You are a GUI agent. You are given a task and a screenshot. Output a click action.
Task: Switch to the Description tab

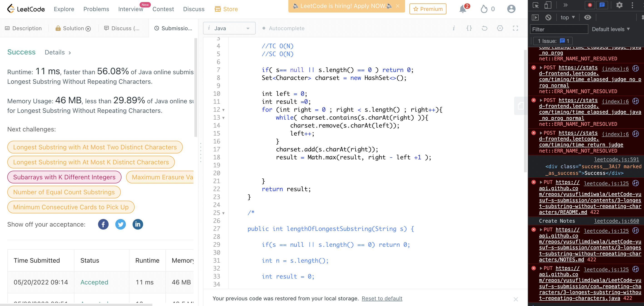coord(23,28)
